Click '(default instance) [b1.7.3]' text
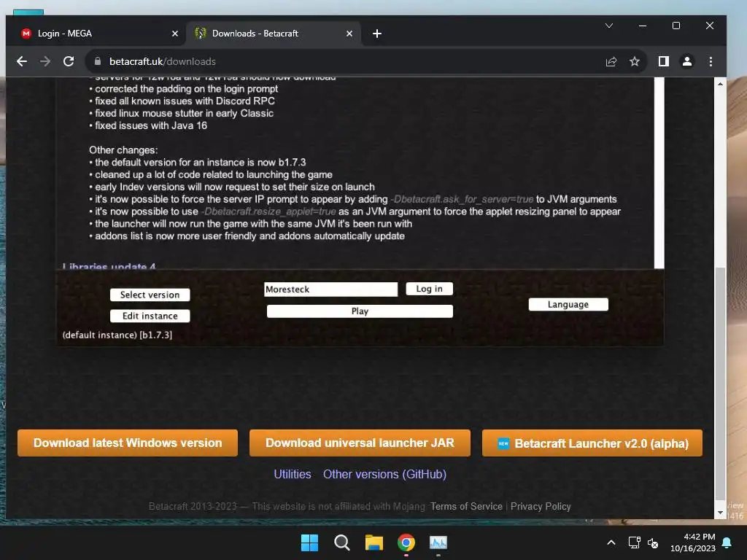This screenshot has width=747, height=560. point(117,335)
